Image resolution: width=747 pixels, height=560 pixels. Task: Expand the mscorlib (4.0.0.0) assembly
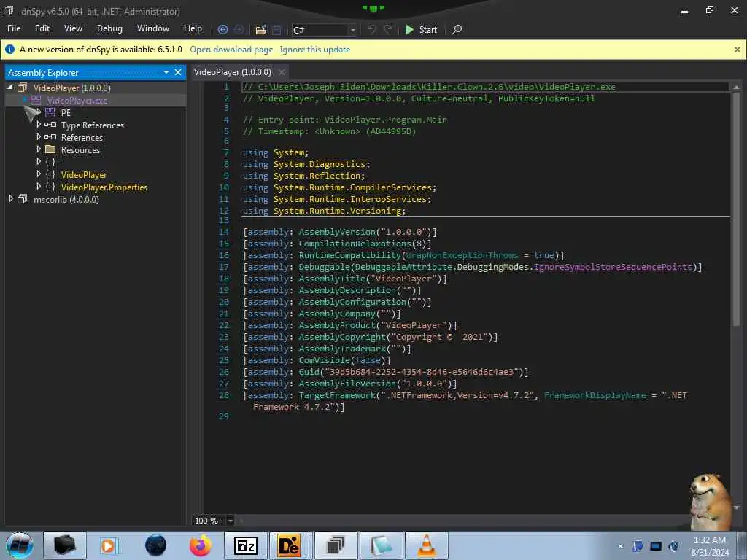click(10, 198)
